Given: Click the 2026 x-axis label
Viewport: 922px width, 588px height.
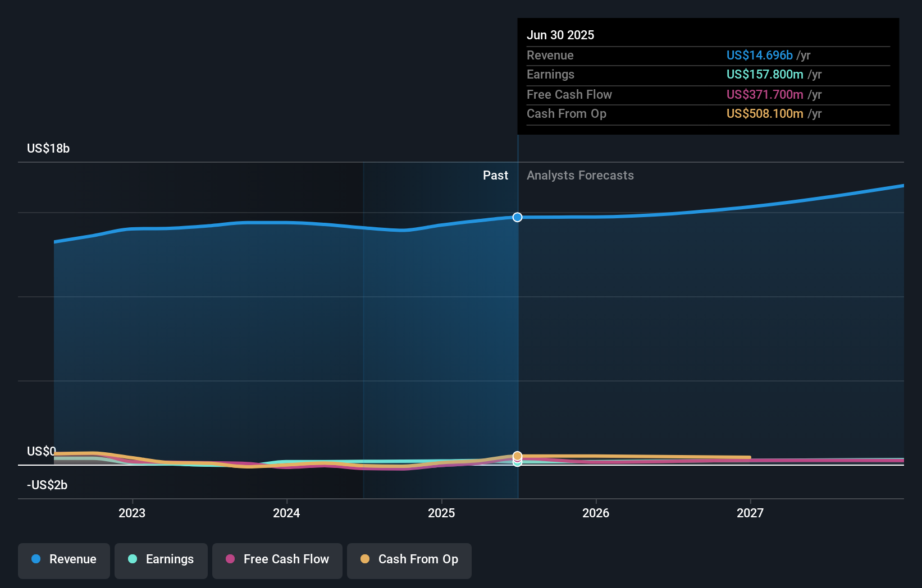Looking at the screenshot, I should pyautogui.click(x=596, y=513).
